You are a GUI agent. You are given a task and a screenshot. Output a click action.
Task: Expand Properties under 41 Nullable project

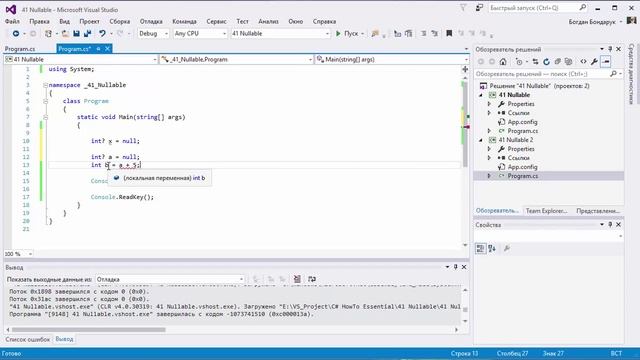coord(489,104)
